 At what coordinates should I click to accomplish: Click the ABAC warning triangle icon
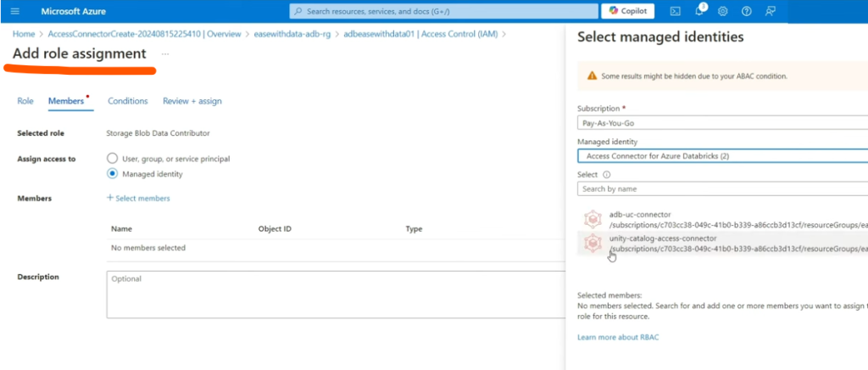(x=592, y=76)
